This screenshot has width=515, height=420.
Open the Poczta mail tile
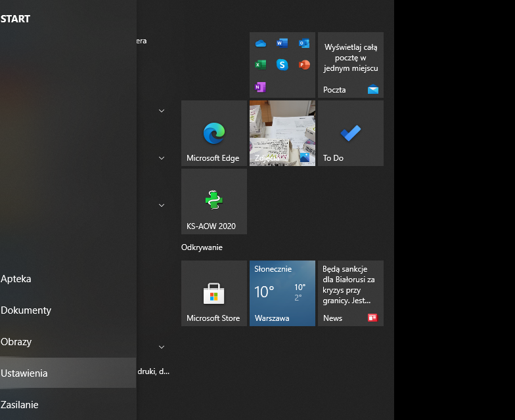click(351, 65)
